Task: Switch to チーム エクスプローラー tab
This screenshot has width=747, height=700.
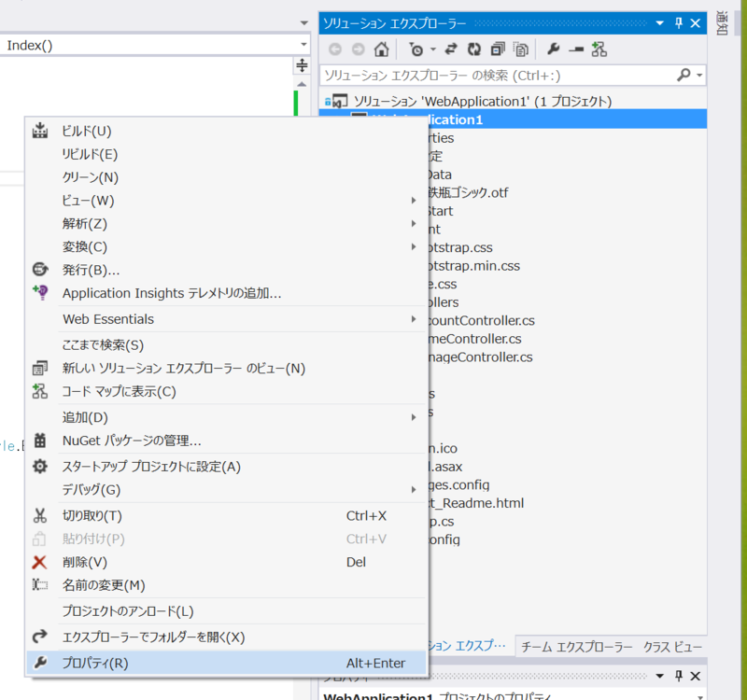Action: tap(576, 647)
